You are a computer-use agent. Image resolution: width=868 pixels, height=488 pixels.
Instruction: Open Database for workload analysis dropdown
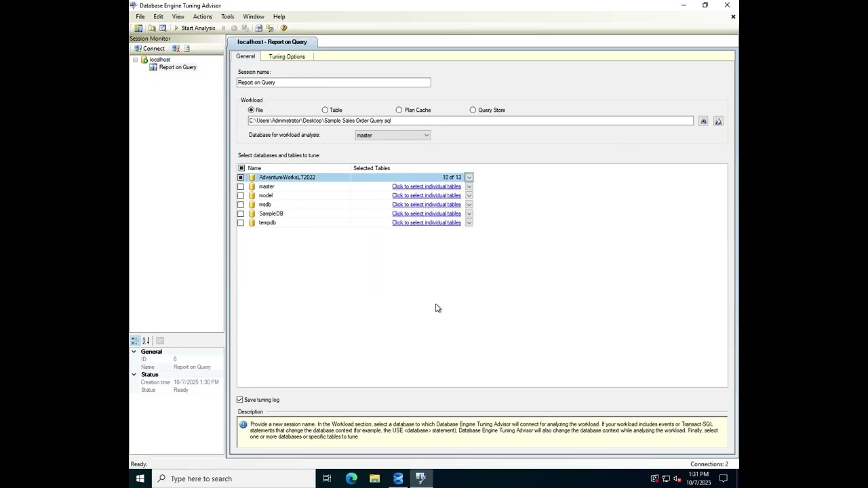point(427,136)
